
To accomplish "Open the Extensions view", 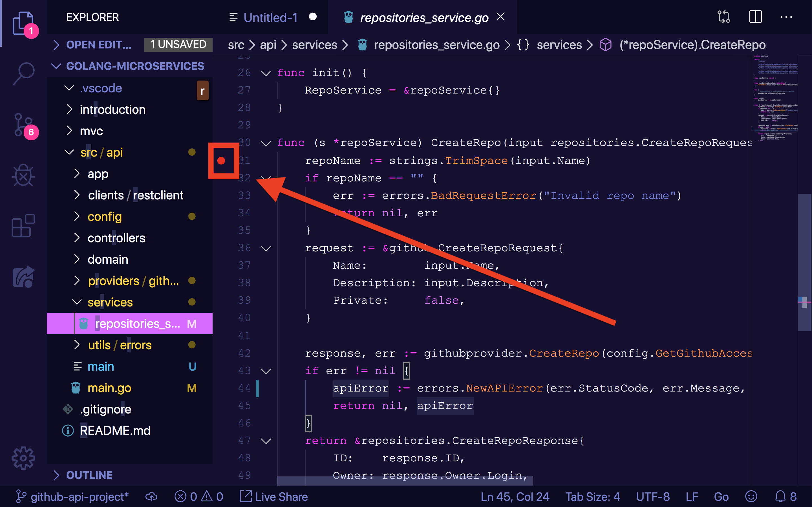I will click(x=23, y=225).
